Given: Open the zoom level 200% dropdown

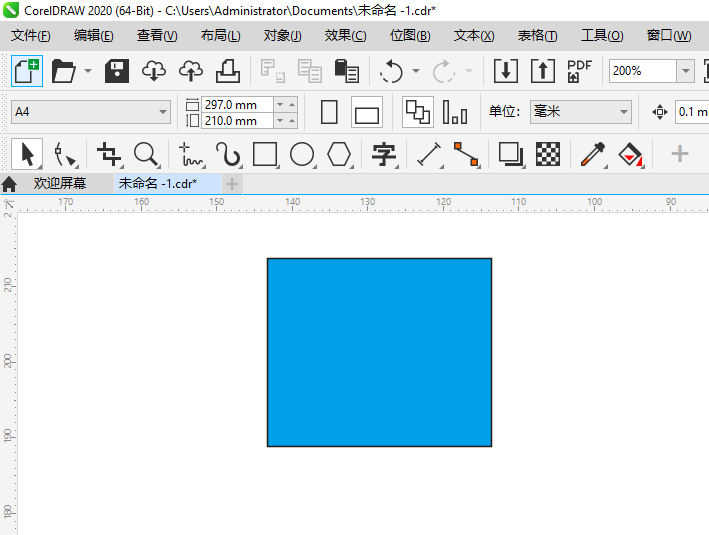Looking at the screenshot, I should pyautogui.click(x=685, y=71).
